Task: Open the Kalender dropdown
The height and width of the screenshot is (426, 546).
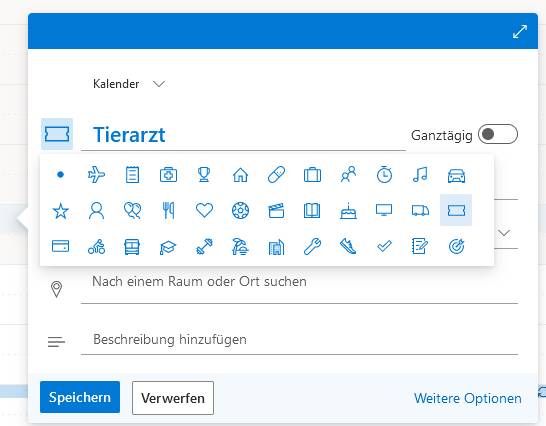Action: [x=129, y=84]
